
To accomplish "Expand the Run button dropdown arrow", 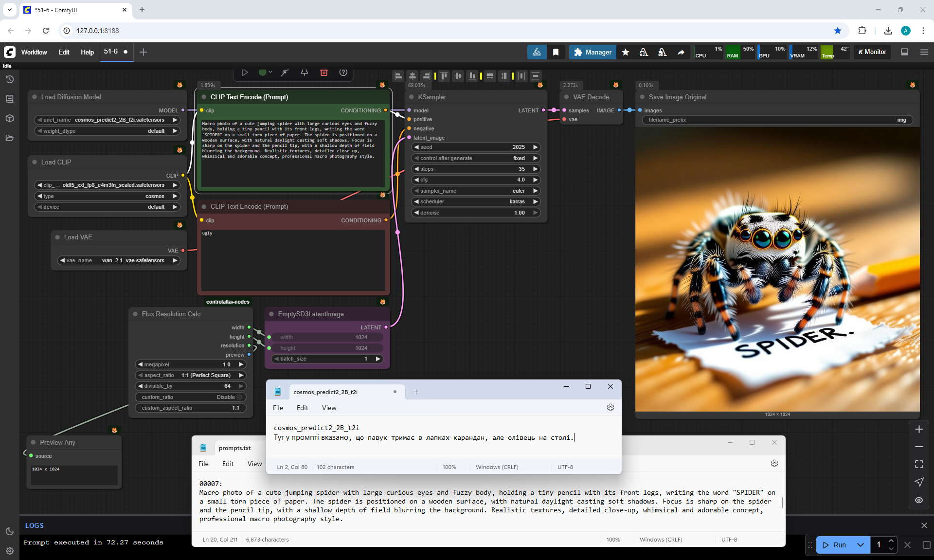I will tap(861, 545).
